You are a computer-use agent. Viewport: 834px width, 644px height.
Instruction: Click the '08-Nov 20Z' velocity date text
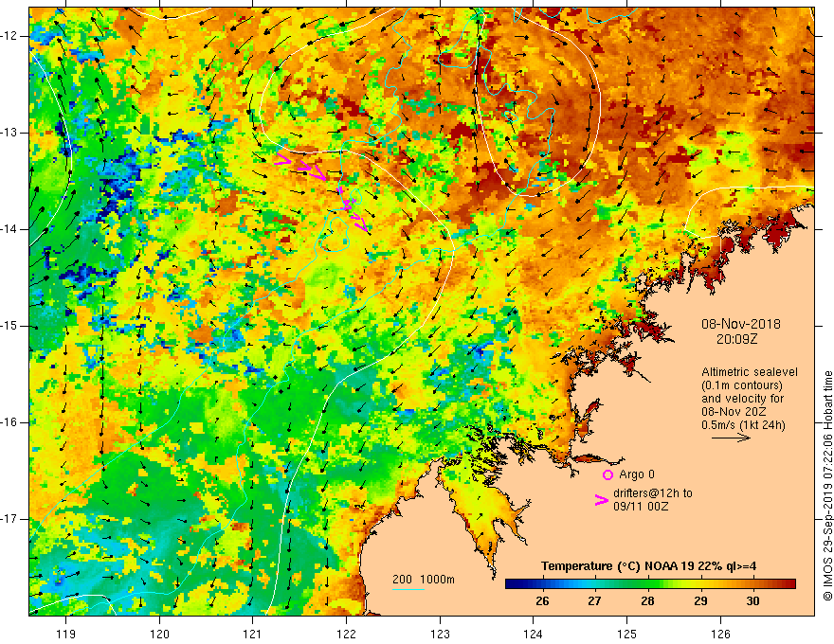coord(735,412)
